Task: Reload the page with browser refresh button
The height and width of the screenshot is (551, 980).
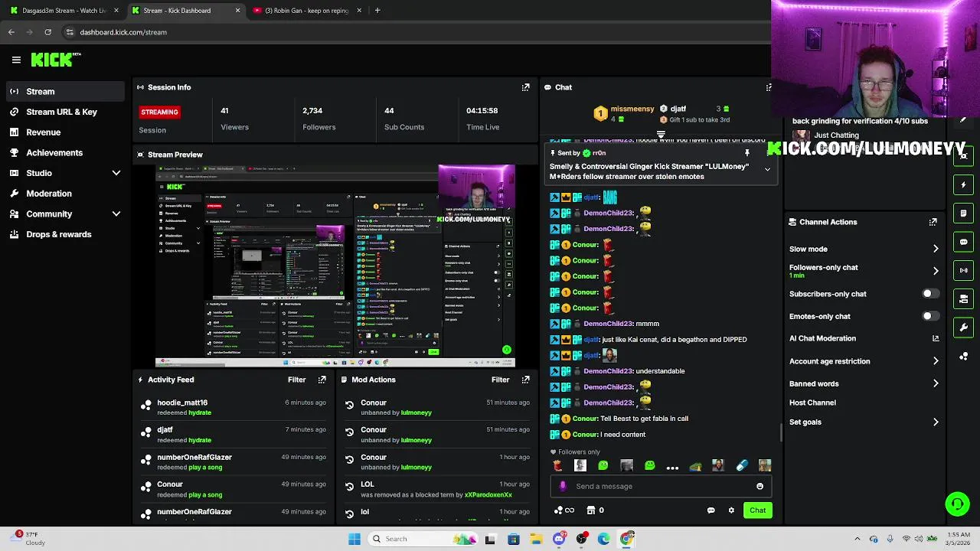Action: [x=47, y=32]
